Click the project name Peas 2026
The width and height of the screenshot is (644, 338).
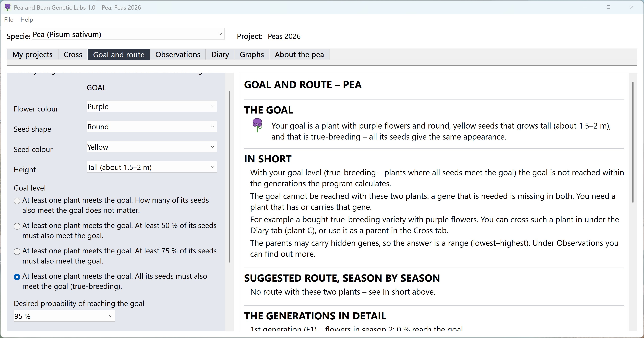[284, 36]
